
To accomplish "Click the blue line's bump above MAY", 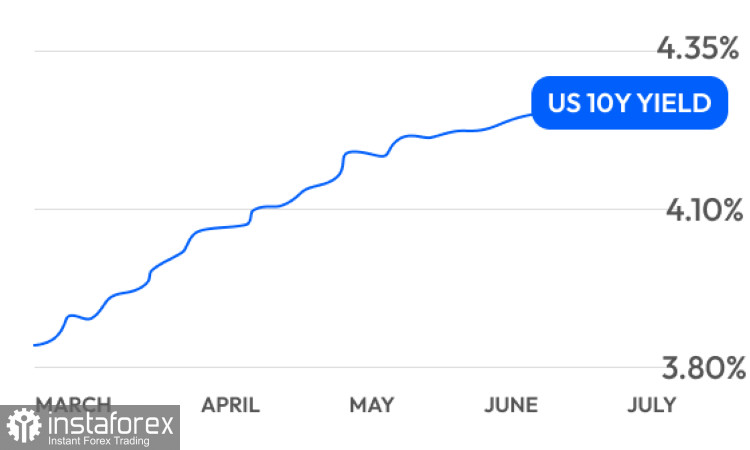I will coord(354,152).
